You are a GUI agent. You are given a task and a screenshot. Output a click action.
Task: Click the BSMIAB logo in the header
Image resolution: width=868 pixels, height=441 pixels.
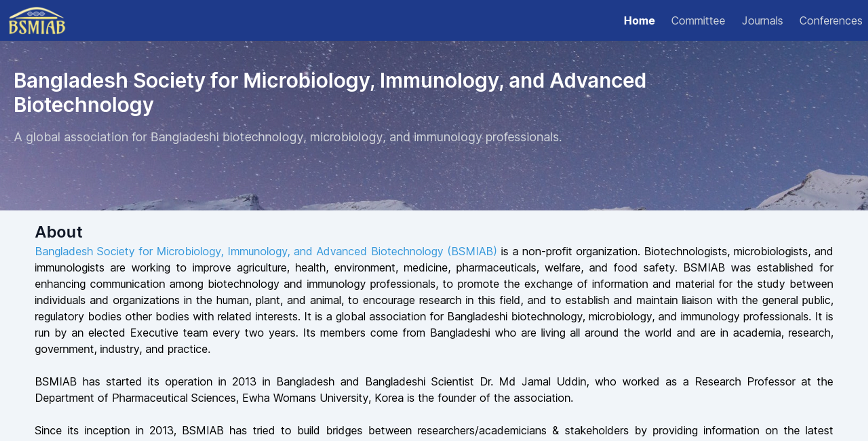(x=37, y=21)
